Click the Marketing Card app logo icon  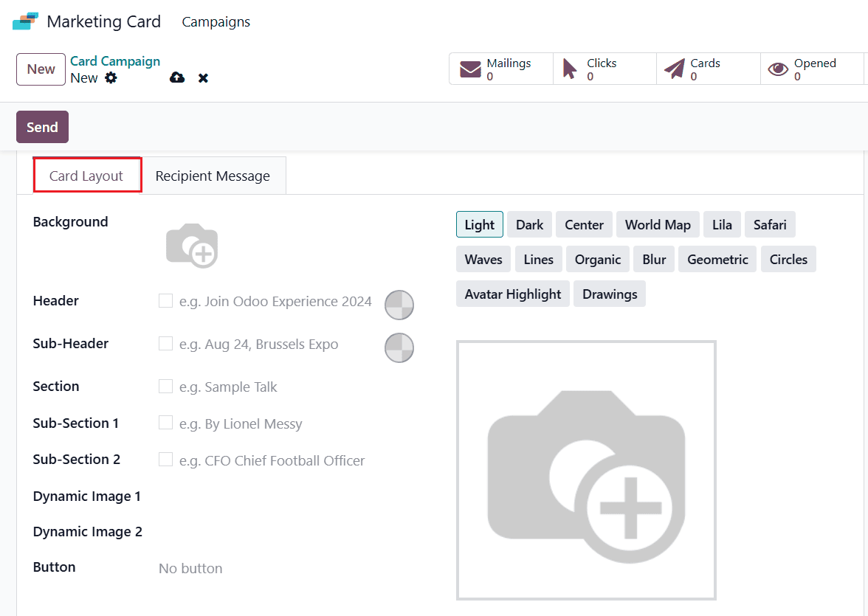(25, 21)
